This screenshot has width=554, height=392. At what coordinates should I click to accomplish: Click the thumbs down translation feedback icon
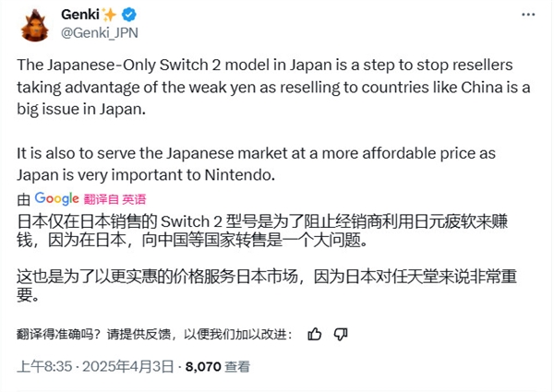[340, 333]
